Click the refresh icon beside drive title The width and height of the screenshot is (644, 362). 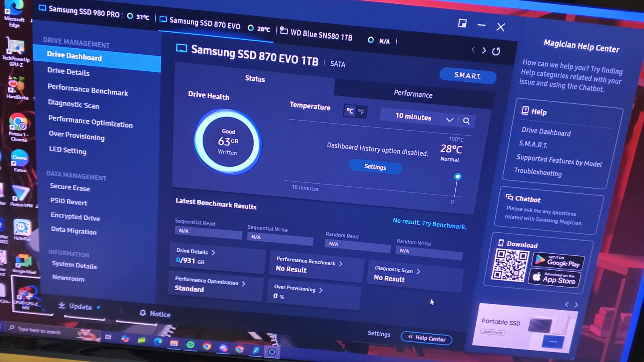496,51
